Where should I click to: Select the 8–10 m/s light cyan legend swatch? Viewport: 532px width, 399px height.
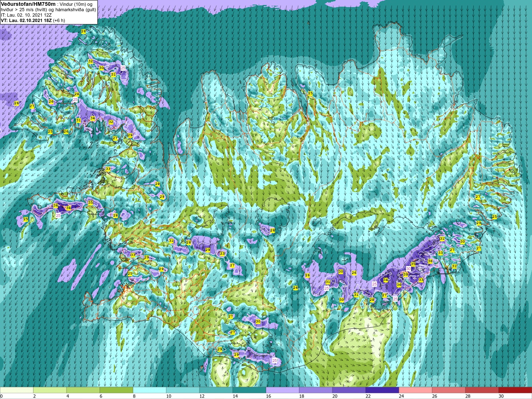150,390
